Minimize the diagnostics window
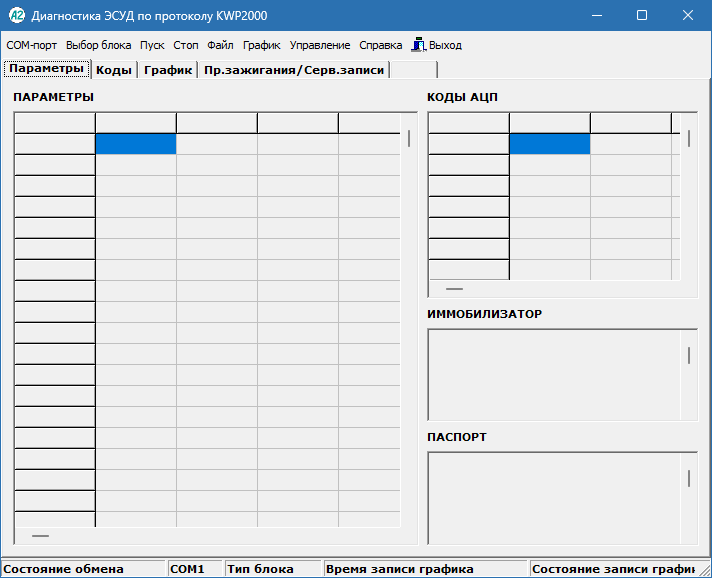Image resolution: width=712 pixels, height=578 pixels. (x=597, y=15)
